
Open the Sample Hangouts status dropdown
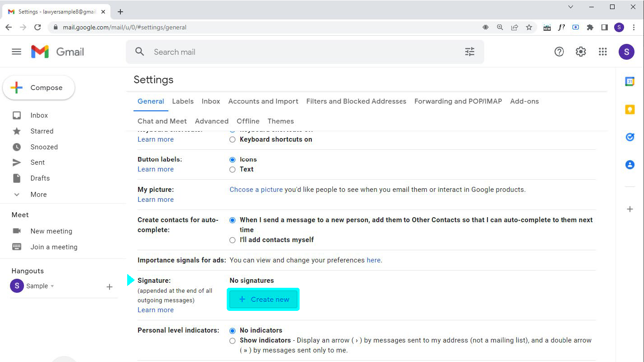[x=53, y=286]
